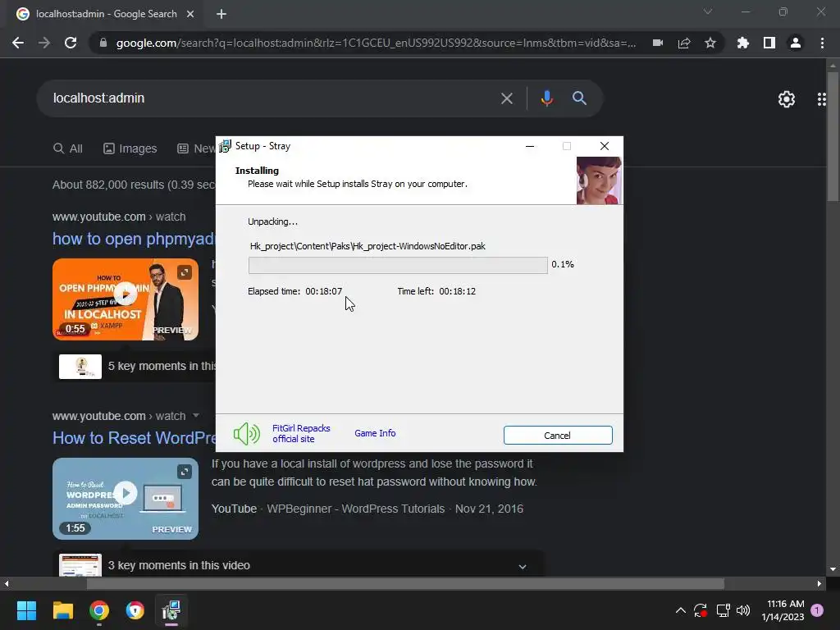
Task: Open the Google apps grid
Action: point(823,99)
